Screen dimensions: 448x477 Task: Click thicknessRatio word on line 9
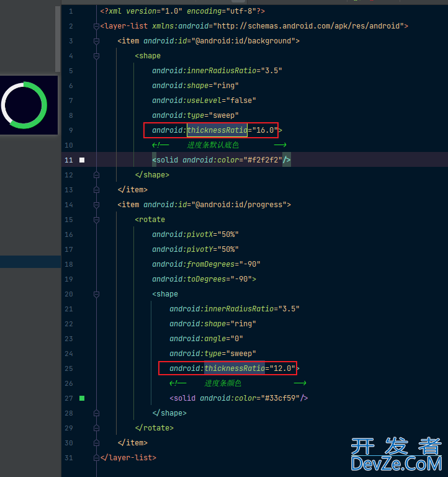tap(217, 130)
